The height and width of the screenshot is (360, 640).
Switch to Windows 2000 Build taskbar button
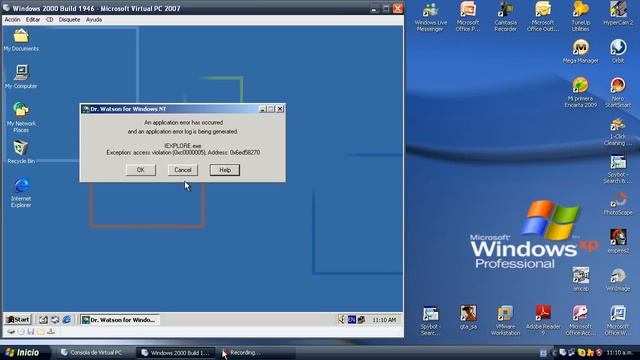pyautogui.click(x=176, y=353)
